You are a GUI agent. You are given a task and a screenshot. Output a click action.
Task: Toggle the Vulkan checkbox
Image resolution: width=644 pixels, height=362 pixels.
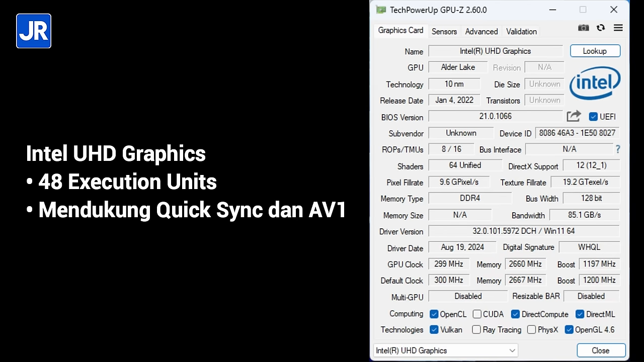coord(434,330)
